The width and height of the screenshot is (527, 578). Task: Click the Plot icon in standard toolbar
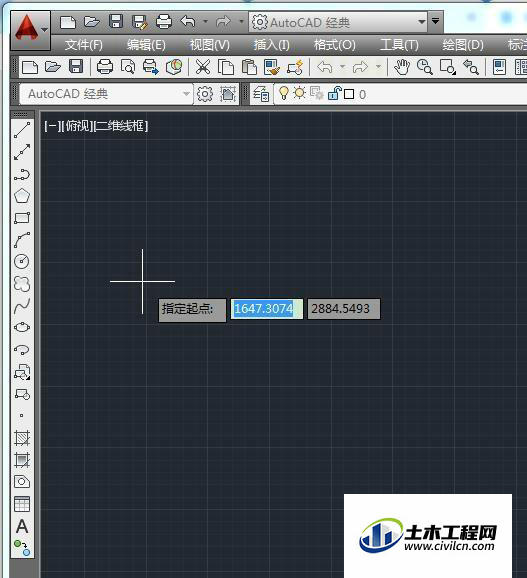[x=105, y=67]
